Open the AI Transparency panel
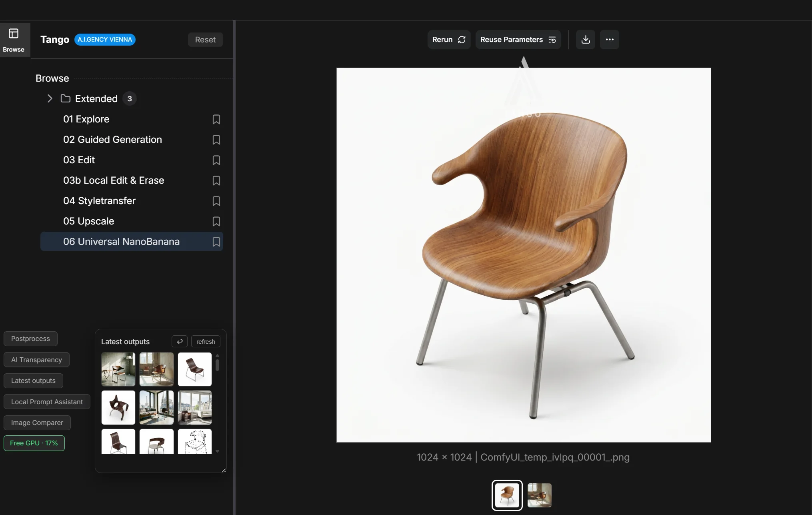This screenshot has height=515, width=812. tap(36, 360)
